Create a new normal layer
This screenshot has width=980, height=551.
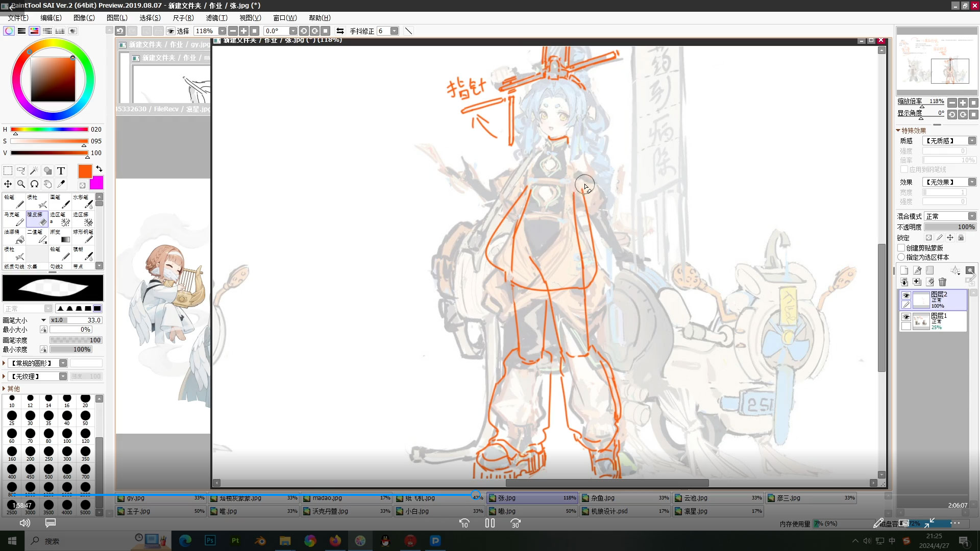coord(904,270)
